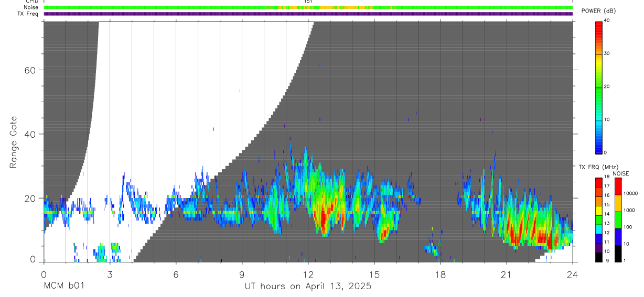The image size is (644, 297).
Task: Click the 10000 noise legend label
Action: click(x=631, y=193)
